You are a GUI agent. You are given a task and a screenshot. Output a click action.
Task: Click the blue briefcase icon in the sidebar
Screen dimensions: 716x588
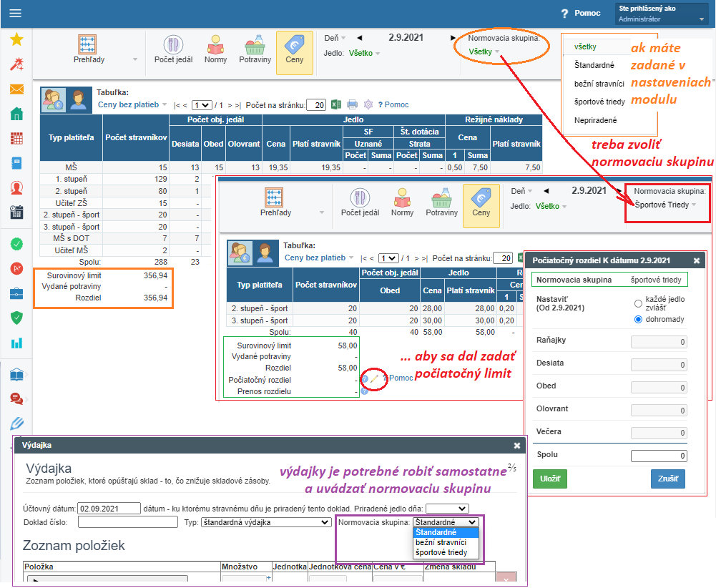16,293
